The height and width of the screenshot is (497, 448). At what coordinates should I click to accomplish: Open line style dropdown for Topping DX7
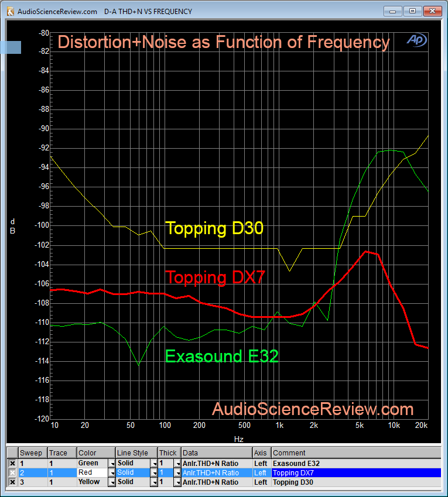[154, 472]
